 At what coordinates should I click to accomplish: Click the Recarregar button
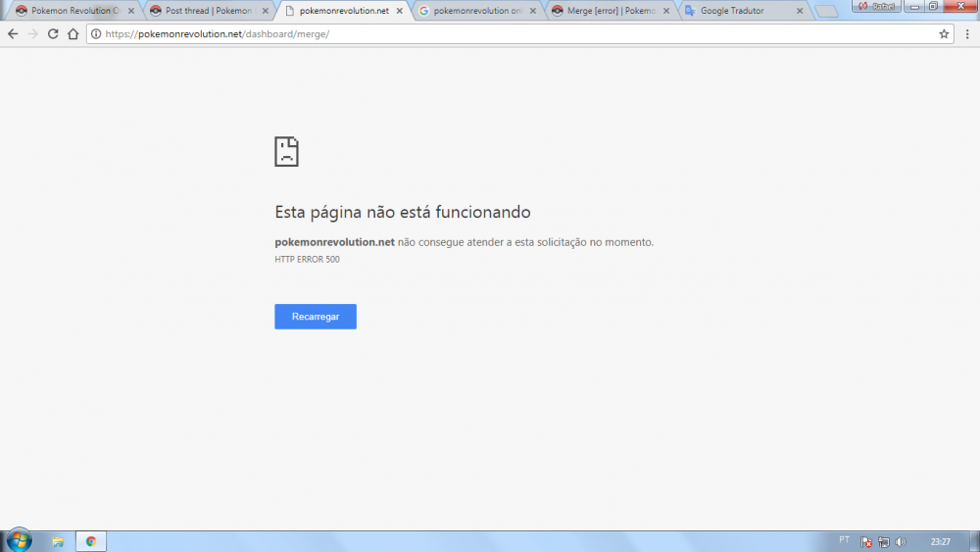[315, 317]
